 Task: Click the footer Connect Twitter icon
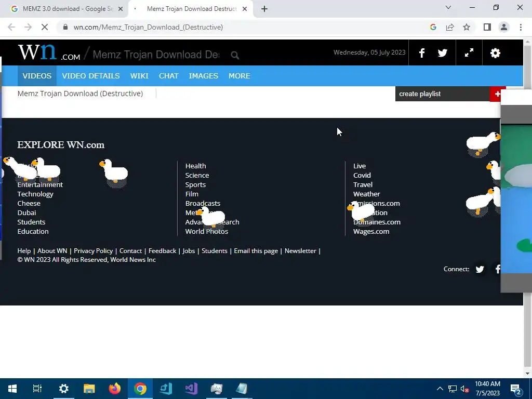[480, 269]
